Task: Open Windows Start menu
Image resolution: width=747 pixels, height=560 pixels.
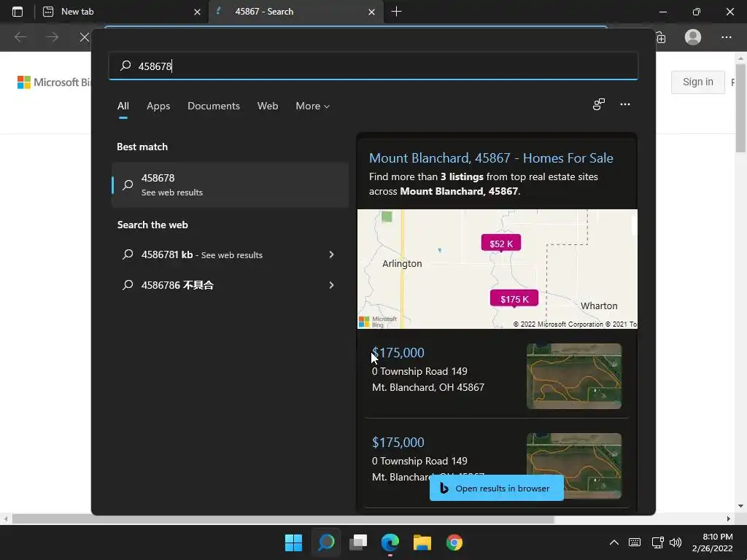Action: coord(293,542)
